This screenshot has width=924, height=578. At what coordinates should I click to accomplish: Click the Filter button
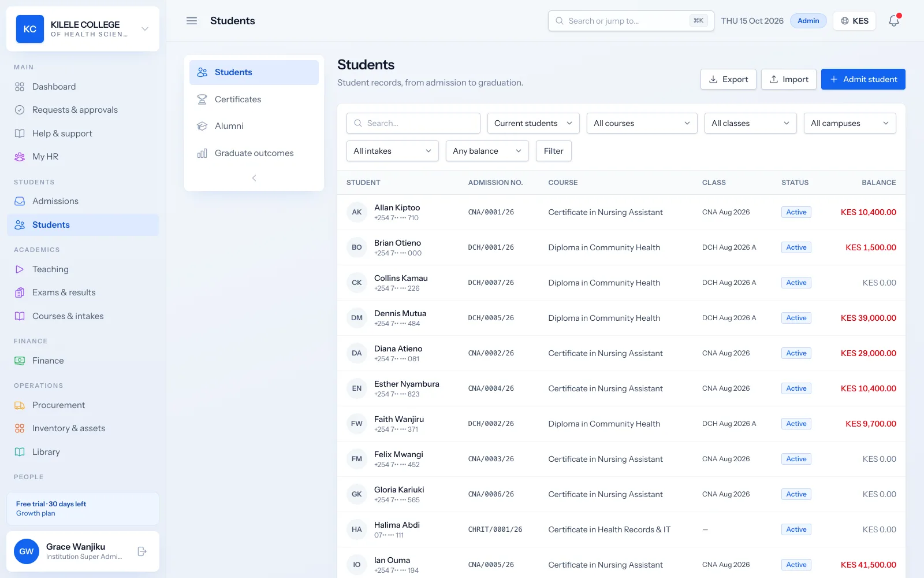pos(554,151)
